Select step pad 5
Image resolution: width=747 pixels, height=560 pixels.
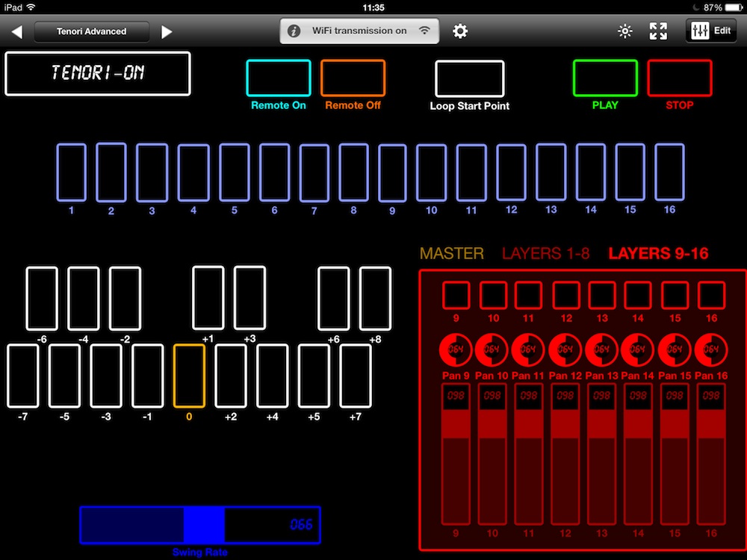point(235,172)
